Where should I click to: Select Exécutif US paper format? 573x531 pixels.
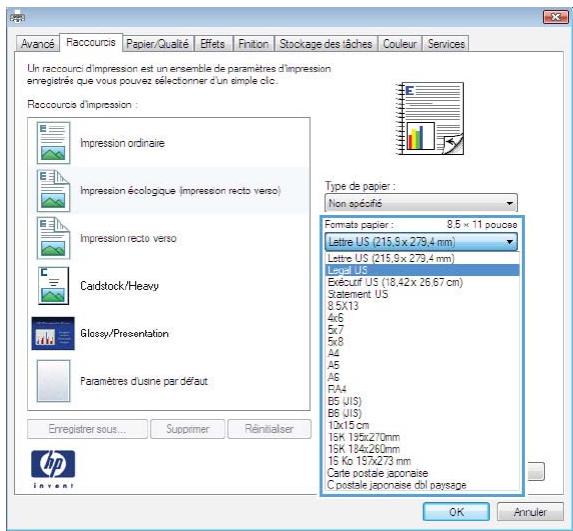[x=422, y=282]
